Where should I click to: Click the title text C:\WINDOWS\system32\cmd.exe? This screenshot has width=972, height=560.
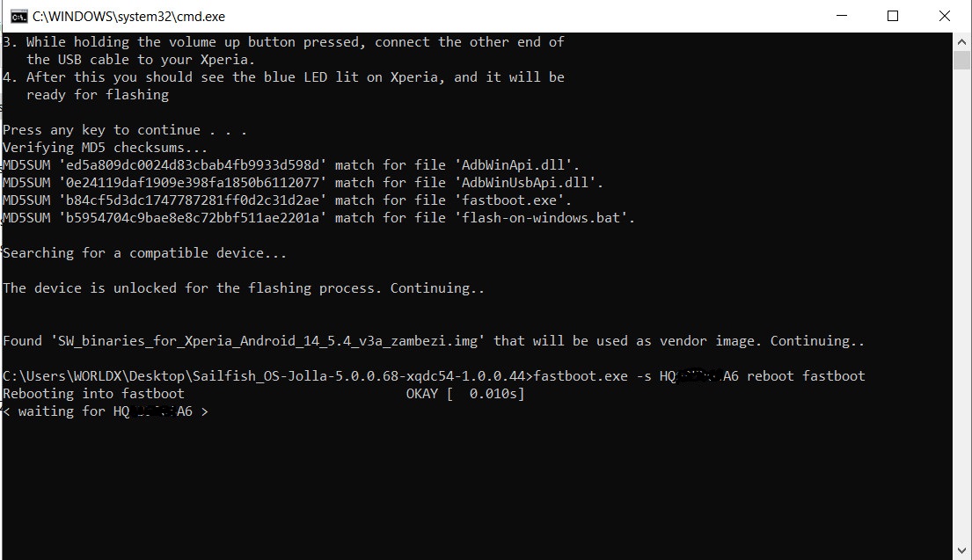[128, 17]
